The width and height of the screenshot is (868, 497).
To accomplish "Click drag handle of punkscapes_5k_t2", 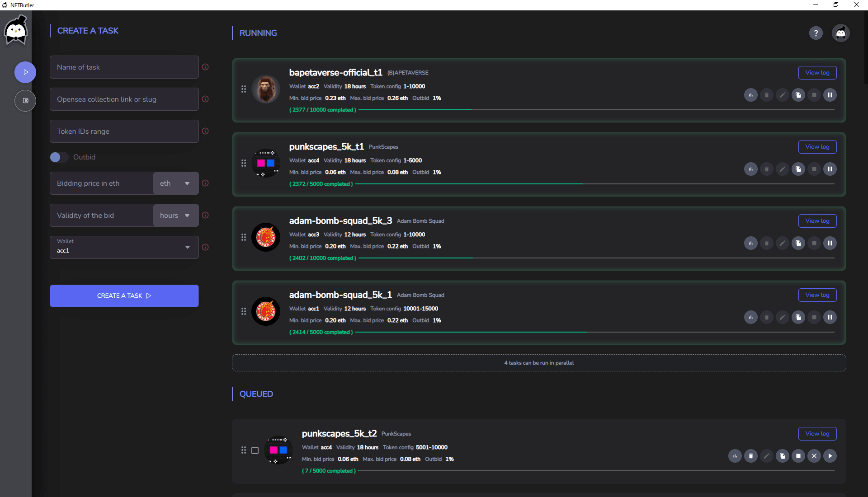I will tap(244, 450).
